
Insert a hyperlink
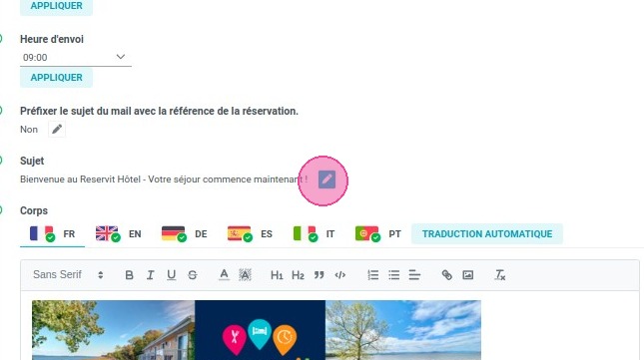(447, 274)
